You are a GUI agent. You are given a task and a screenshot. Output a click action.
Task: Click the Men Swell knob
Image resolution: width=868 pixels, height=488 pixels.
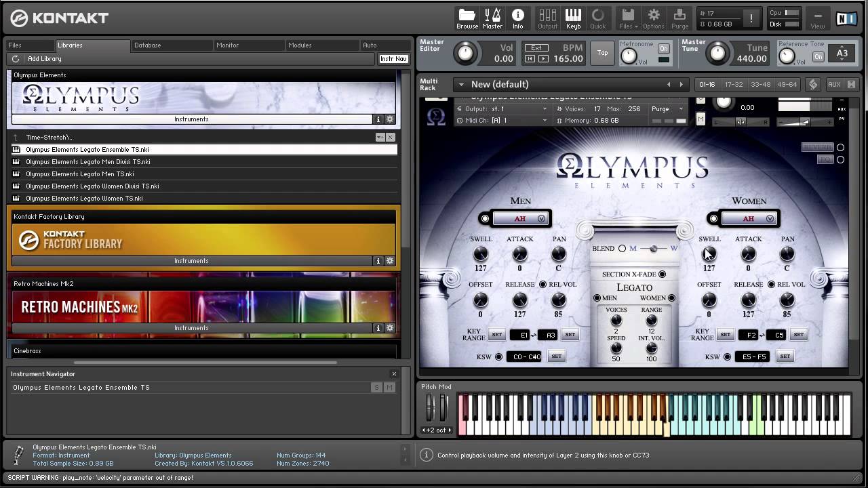click(480, 254)
